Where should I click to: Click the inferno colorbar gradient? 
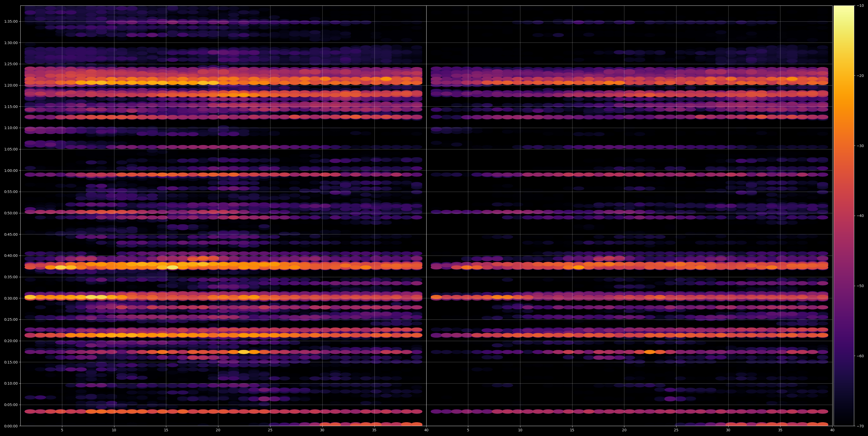tap(844, 216)
